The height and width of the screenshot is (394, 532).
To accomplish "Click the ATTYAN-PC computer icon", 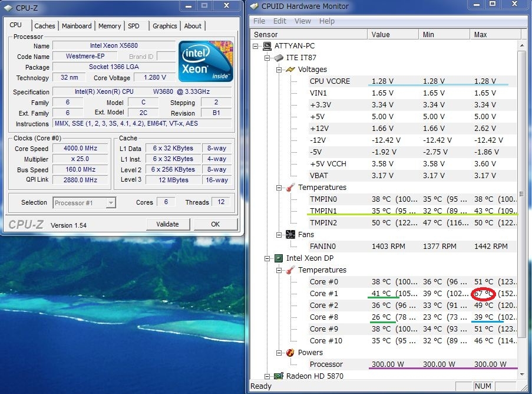I will click(x=267, y=46).
